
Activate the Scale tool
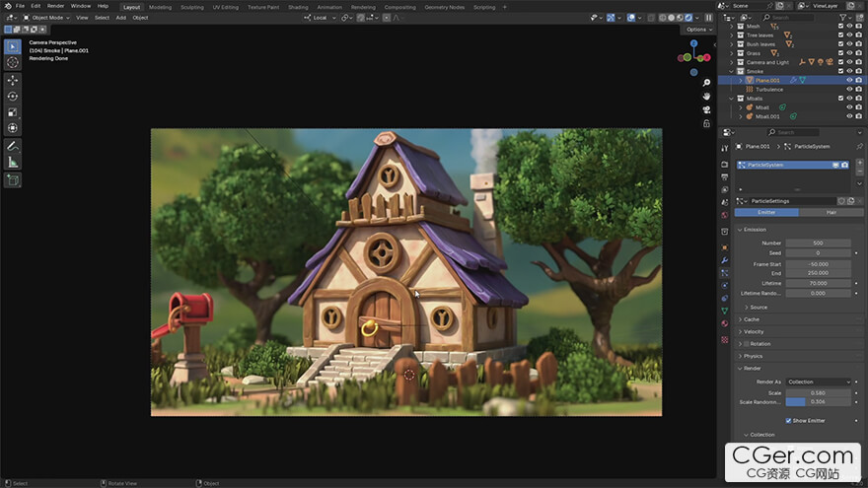pos(13,111)
